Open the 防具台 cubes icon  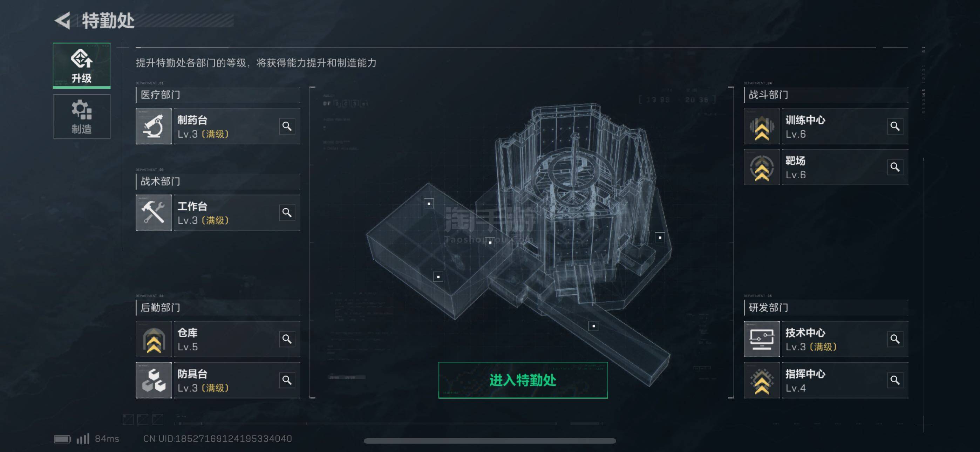pyautogui.click(x=154, y=380)
